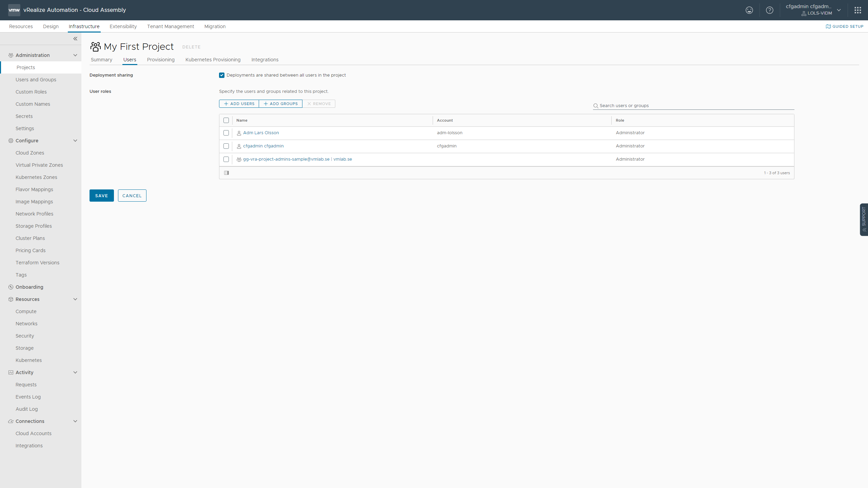Switch to the Provisioning tab
This screenshot has width=868, height=488.
coord(161,60)
